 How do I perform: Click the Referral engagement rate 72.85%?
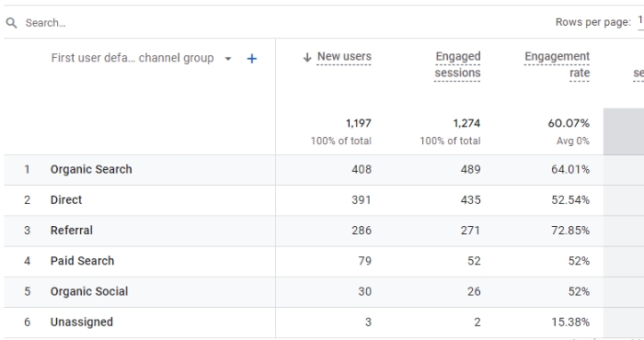pyautogui.click(x=570, y=231)
